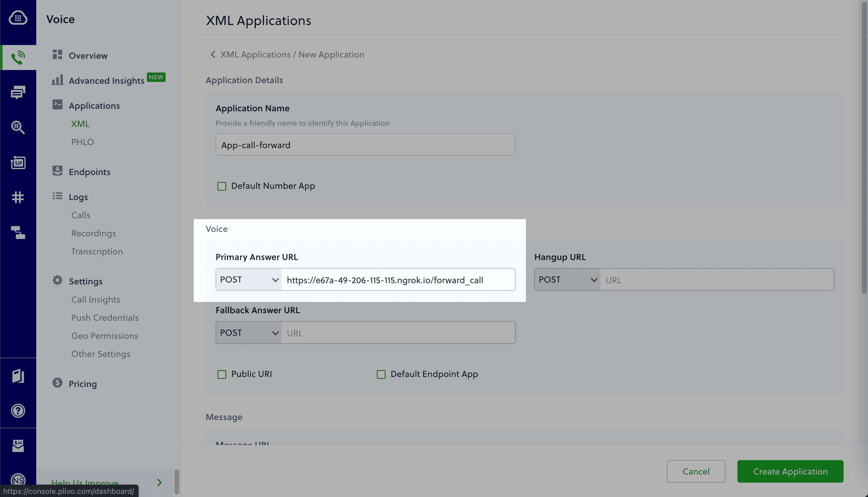
Task: Click Cancel to discard new application
Action: (x=696, y=471)
